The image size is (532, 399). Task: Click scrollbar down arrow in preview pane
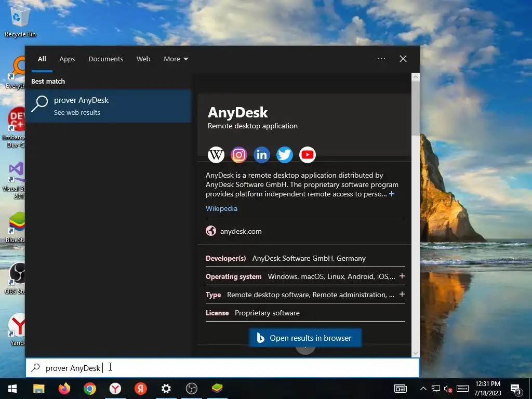(416, 353)
